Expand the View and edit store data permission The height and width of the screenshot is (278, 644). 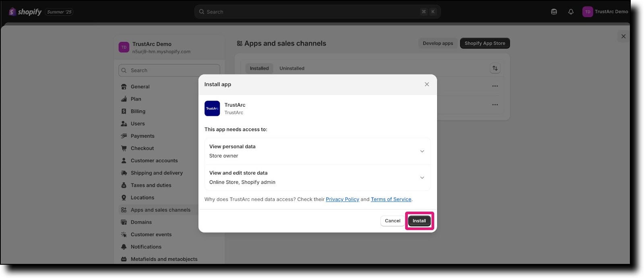click(318, 177)
